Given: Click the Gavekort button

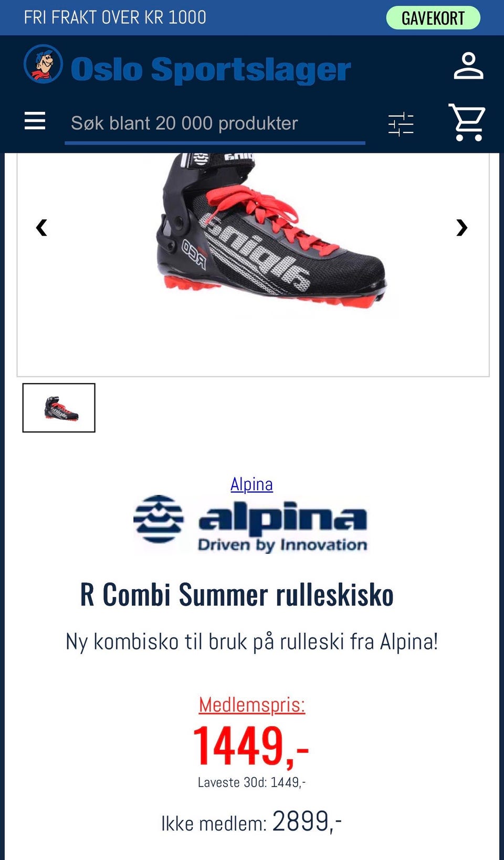Looking at the screenshot, I should [x=433, y=18].
